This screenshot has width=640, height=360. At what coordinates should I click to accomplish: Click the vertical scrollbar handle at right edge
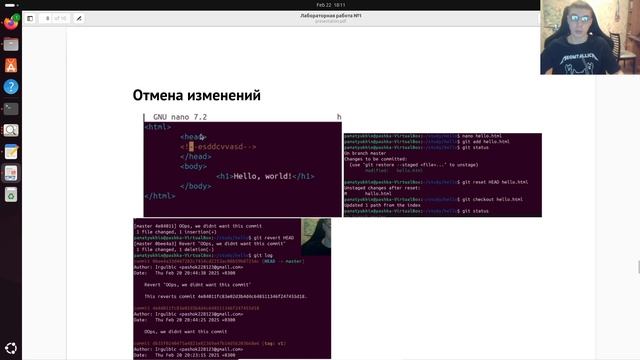coord(638,267)
